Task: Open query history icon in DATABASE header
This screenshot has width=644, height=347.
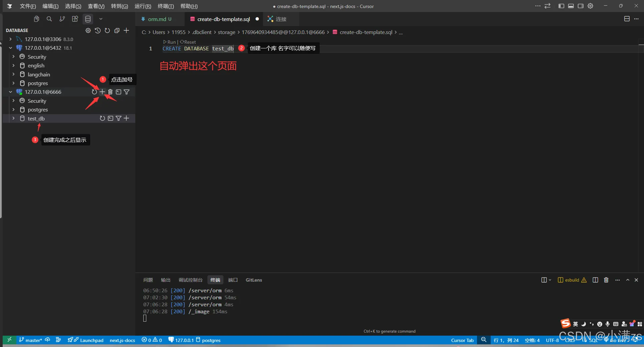Action: (98, 30)
